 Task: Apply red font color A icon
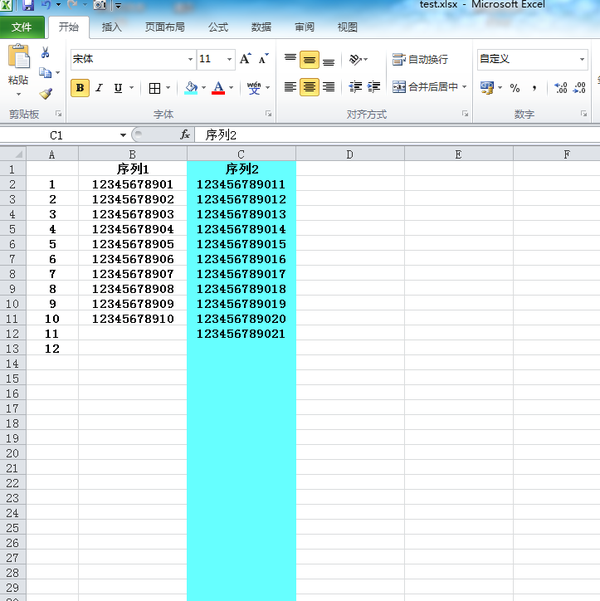tap(218, 88)
